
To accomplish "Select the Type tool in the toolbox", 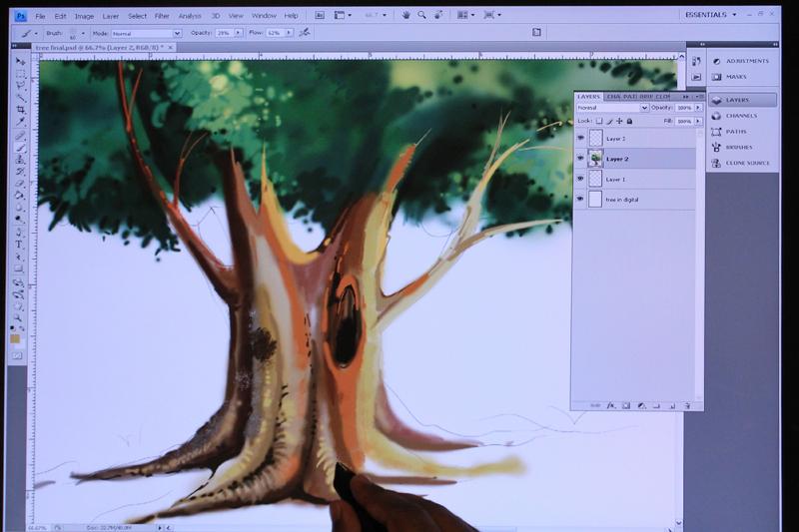I will pos(19,244).
